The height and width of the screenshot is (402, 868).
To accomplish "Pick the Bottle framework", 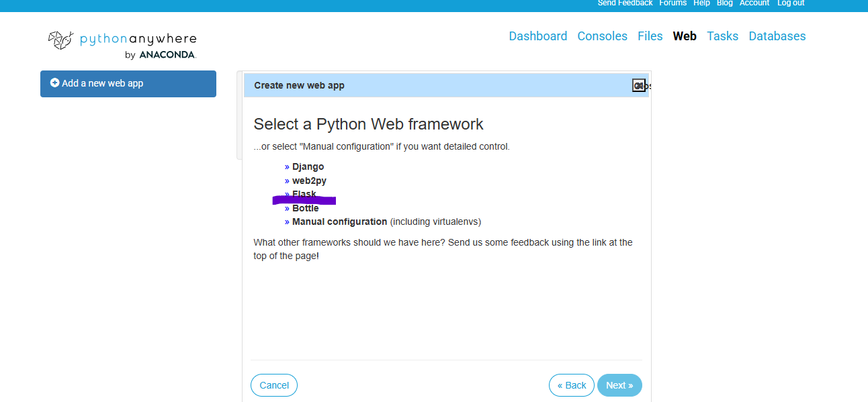I will [x=305, y=208].
